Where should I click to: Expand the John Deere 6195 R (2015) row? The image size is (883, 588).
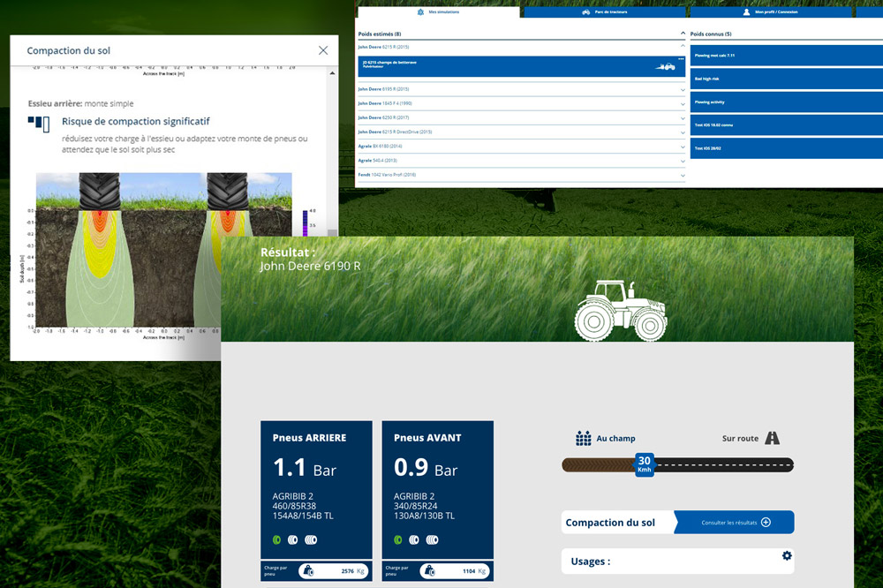click(x=683, y=89)
